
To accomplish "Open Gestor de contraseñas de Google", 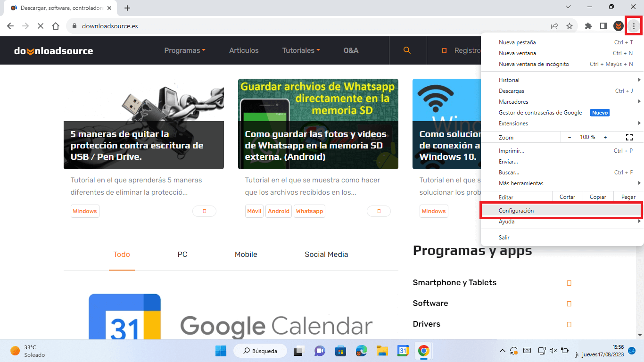I will pyautogui.click(x=562, y=113).
